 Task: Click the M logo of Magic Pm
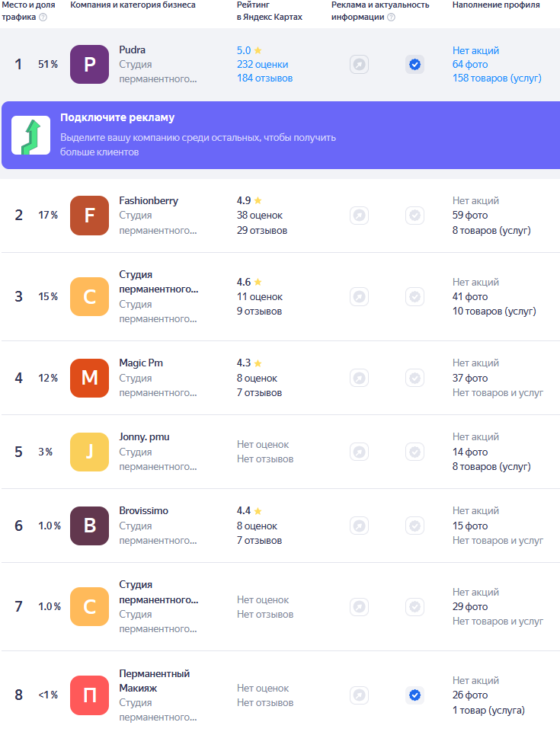pyautogui.click(x=90, y=378)
